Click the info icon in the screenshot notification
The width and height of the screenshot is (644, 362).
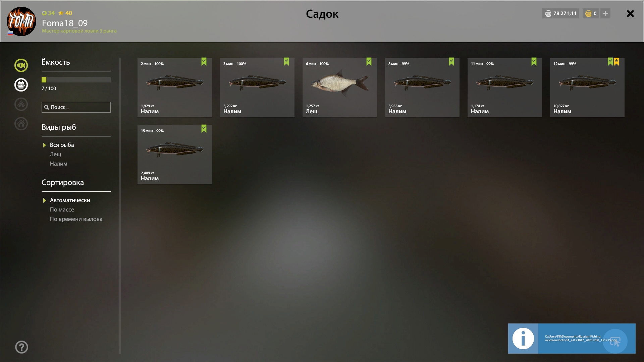pos(523,339)
